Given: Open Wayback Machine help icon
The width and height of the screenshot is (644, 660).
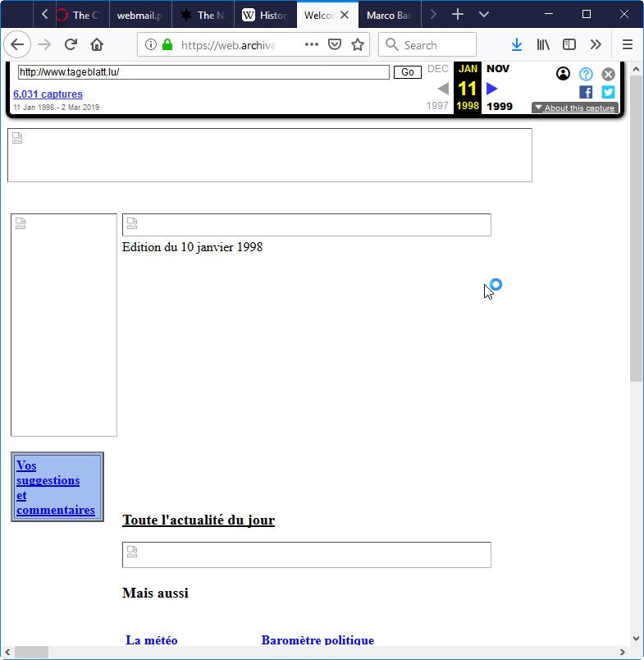Looking at the screenshot, I should 586,74.
